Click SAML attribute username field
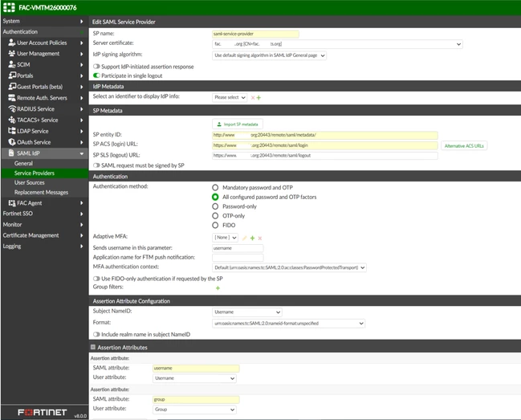The height and width of the screenshot is (420, 521). point(196,368)
